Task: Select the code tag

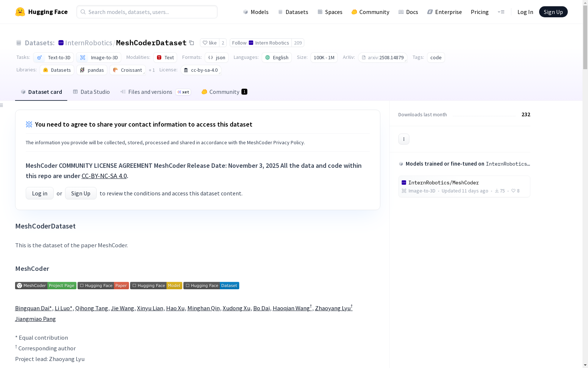Action: pyautogui.click(x=436, y=57)
